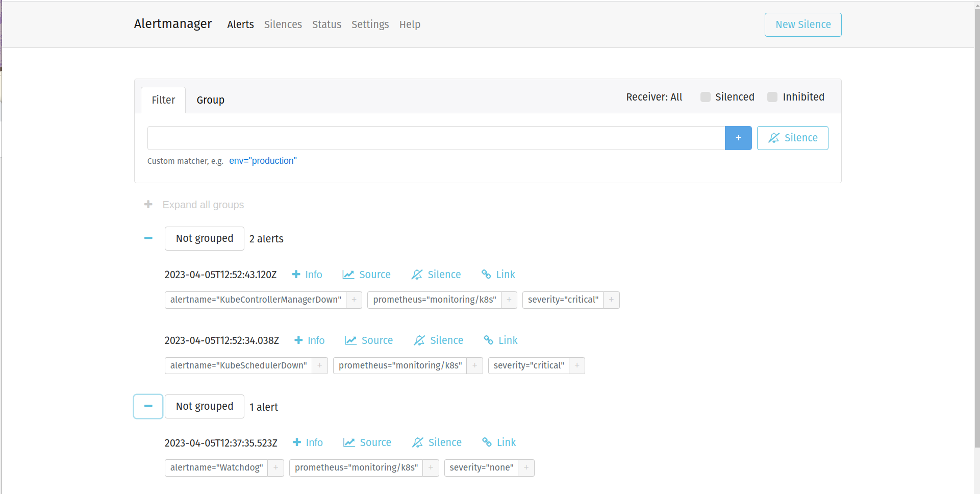Copy Link for Watchdog alert

click(x=499, y=442)
